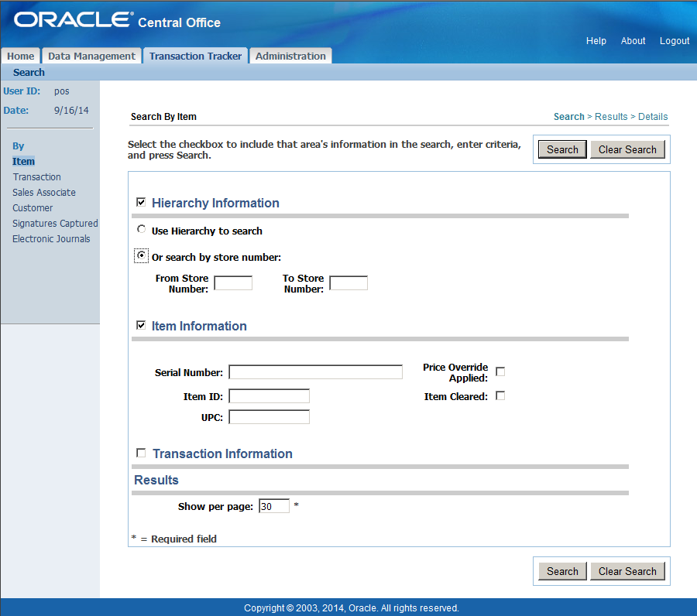Select Or search by store number radio
This screenshot has height=616, width=697.
click(x=142, y=255)
